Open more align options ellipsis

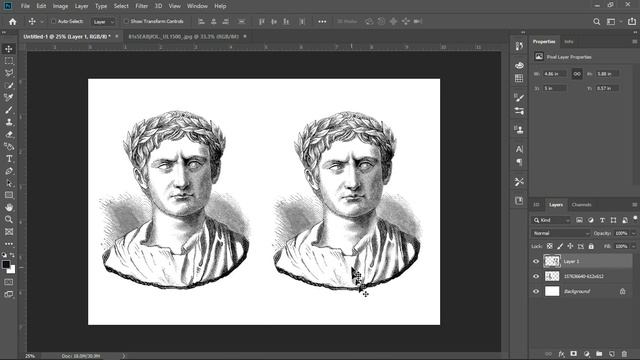point(322,21)
